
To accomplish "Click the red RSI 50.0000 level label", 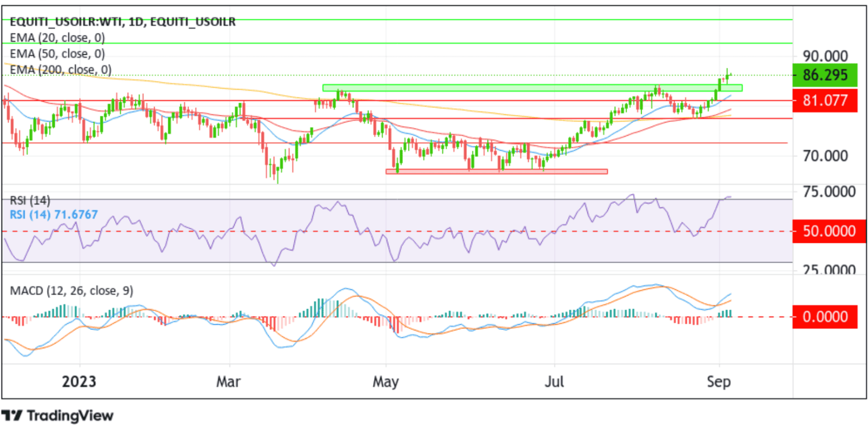I will click(828, 231).
